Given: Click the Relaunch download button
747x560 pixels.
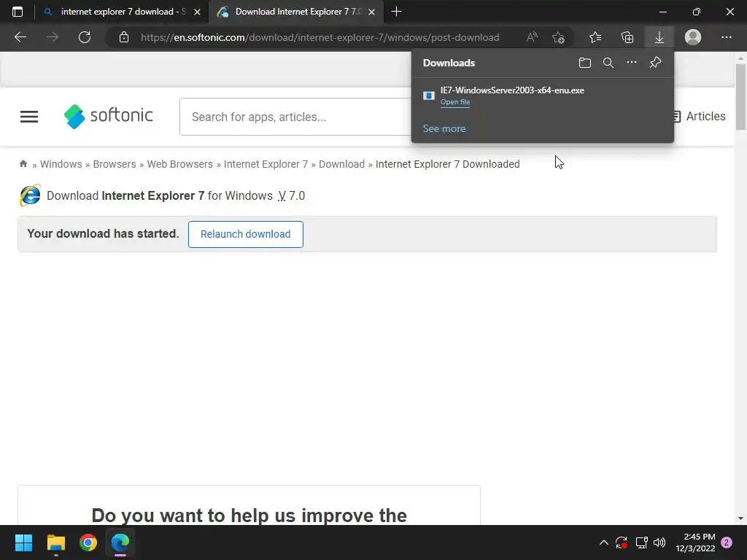Looking at the screenshot, I should point(245,234).
